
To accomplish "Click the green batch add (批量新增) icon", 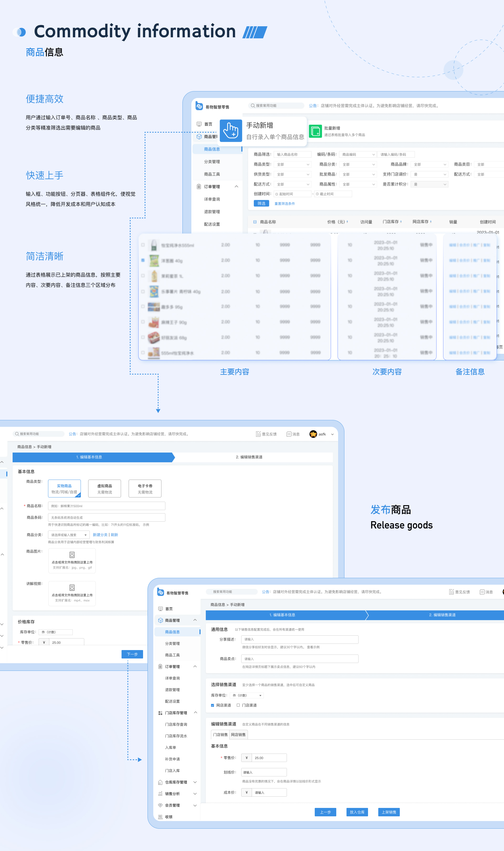I will click(315, 131).
